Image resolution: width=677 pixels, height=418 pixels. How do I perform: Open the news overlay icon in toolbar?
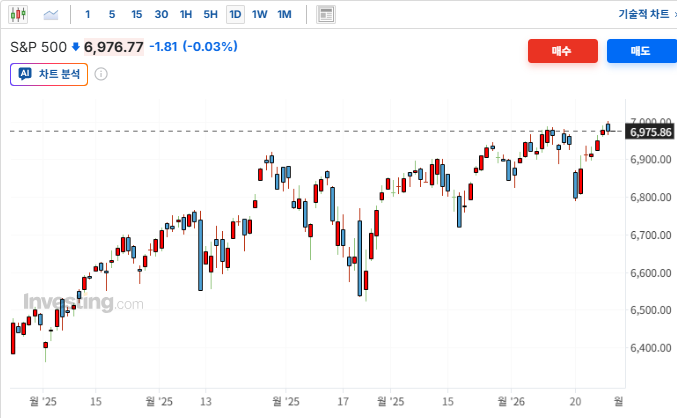[x=326, y=15]
